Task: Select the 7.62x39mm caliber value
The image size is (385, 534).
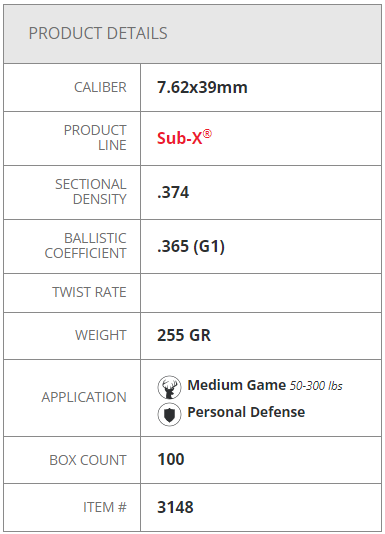Action: [202, 87]
